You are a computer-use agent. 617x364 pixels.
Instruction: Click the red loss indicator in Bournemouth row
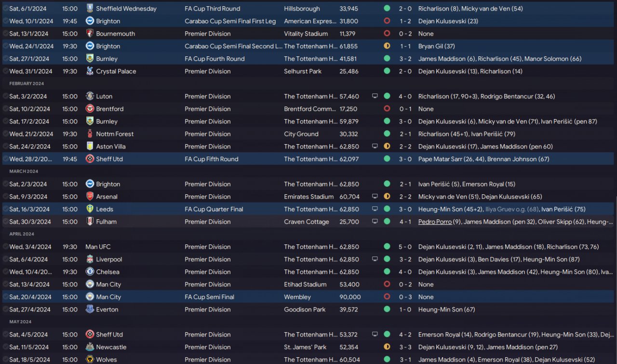(387, 34)
